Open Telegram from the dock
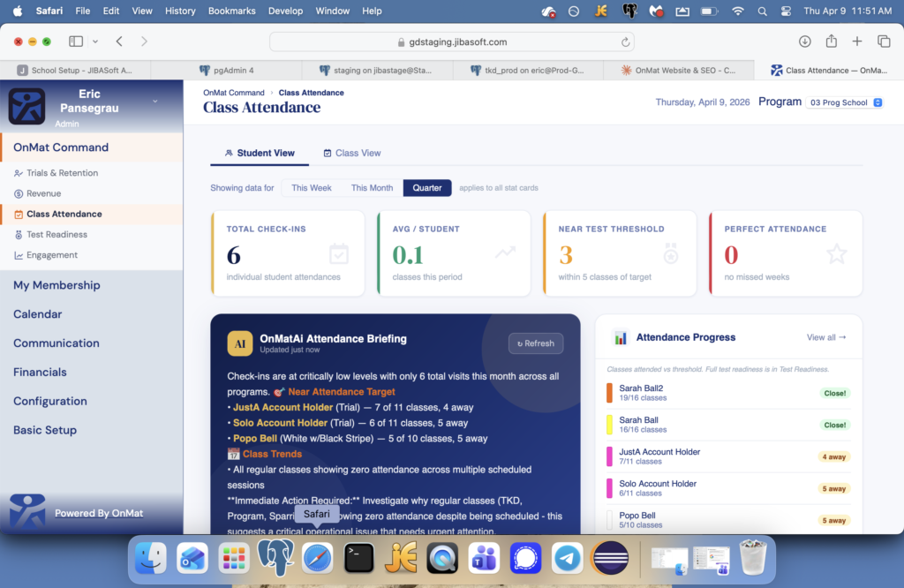 tap(567, 558)
